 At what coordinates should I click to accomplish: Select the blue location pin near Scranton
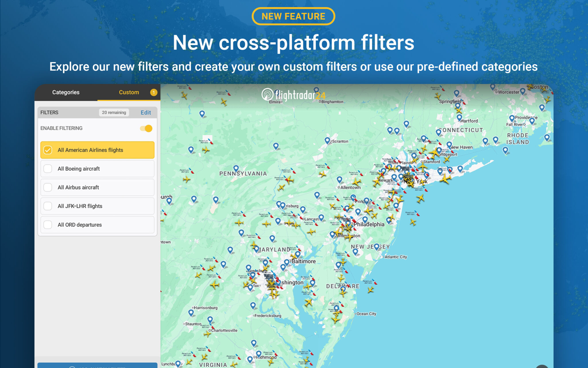327,140
